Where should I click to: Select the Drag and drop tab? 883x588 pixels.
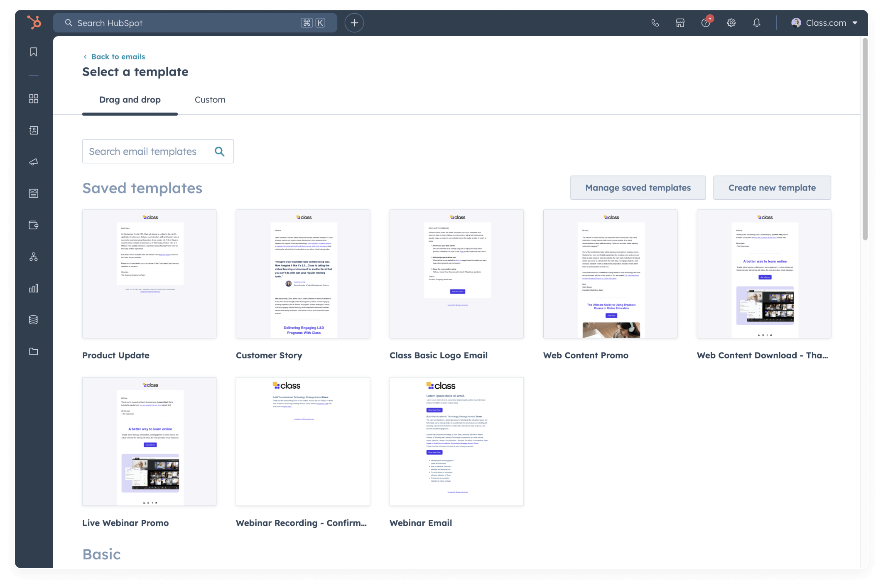(130, 100)
